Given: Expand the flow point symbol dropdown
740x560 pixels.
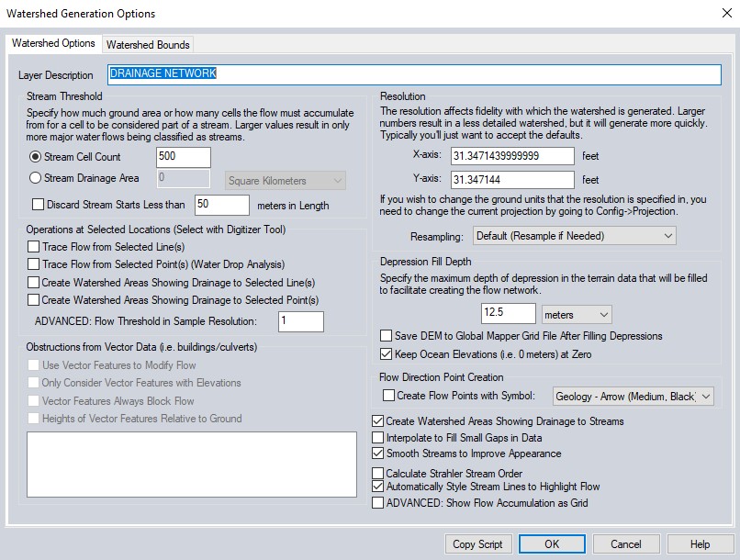Looking at the screenshot, I should tap(632, 397).
